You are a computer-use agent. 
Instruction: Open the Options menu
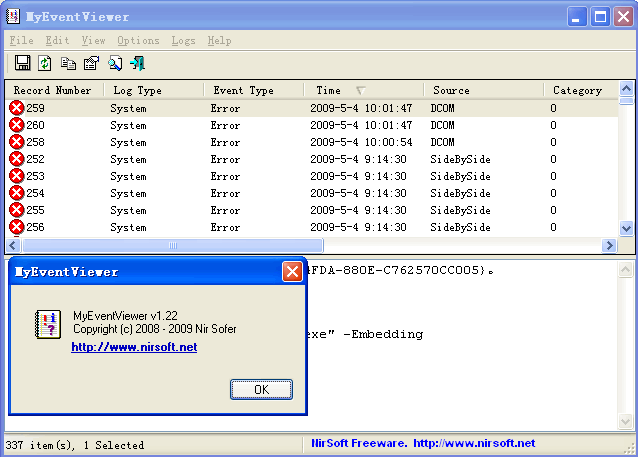pyautogui.click(x=138, y=41)
